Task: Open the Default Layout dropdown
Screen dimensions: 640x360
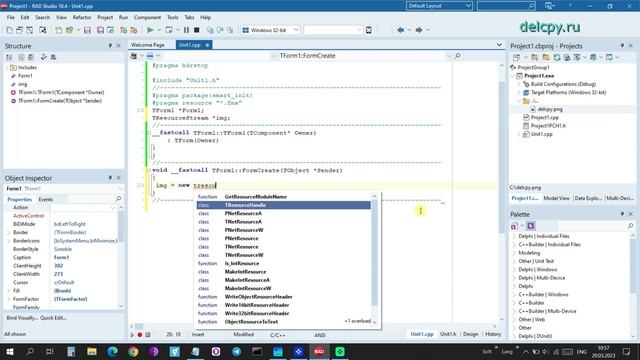Action: (439, 6)
